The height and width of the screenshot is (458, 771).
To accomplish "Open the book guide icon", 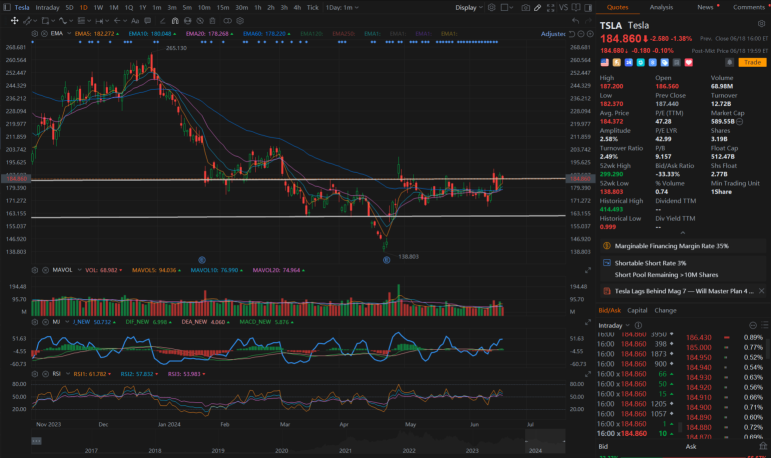I will pyautogui.click(x=576, y=7).
